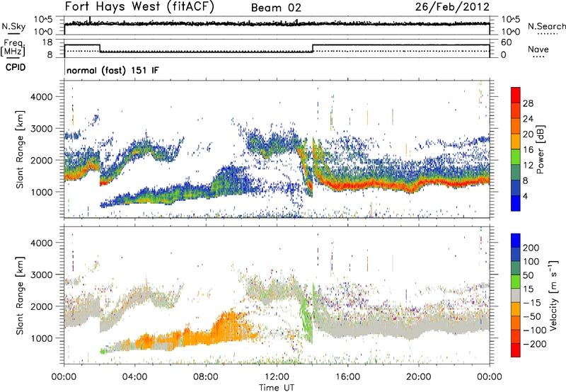Click the '4000' tick on the power panel
566x392 pixels.
pyautogui.click(x=41, y=97)
